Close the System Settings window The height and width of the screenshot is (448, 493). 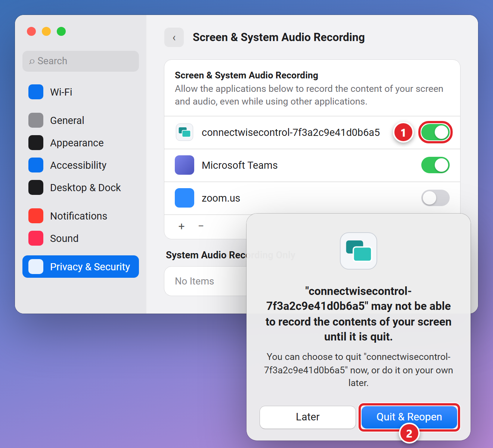tap(31, 31)
